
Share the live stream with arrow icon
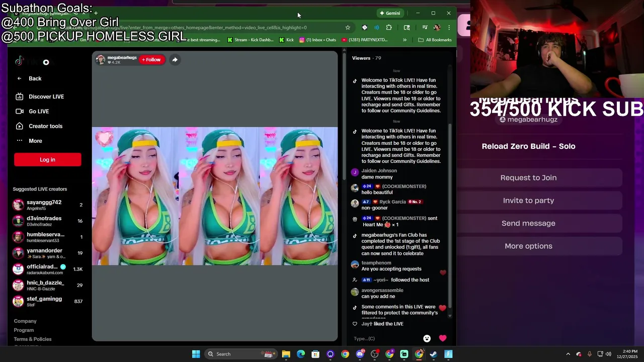point(175,60)
